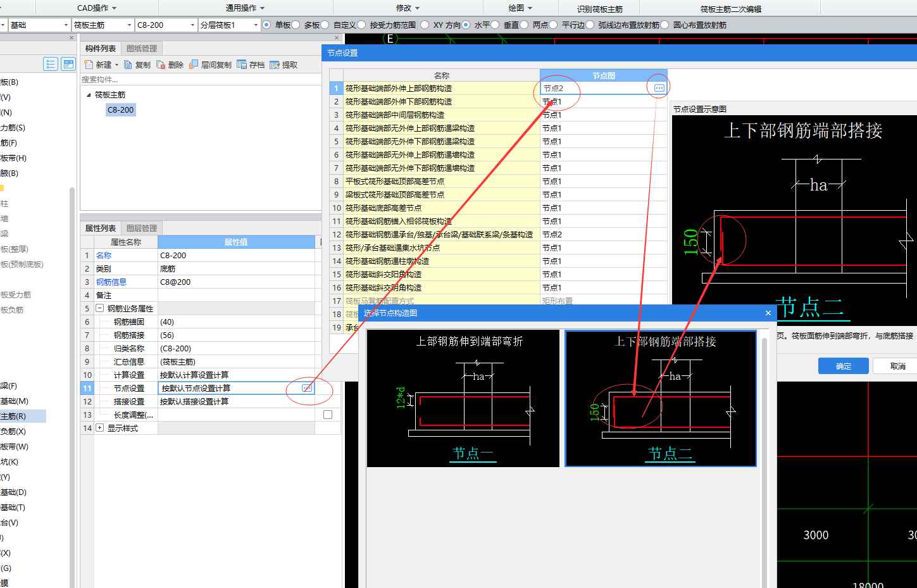Close the left navigation panel

pyautogui.click(x=72, y=38)
